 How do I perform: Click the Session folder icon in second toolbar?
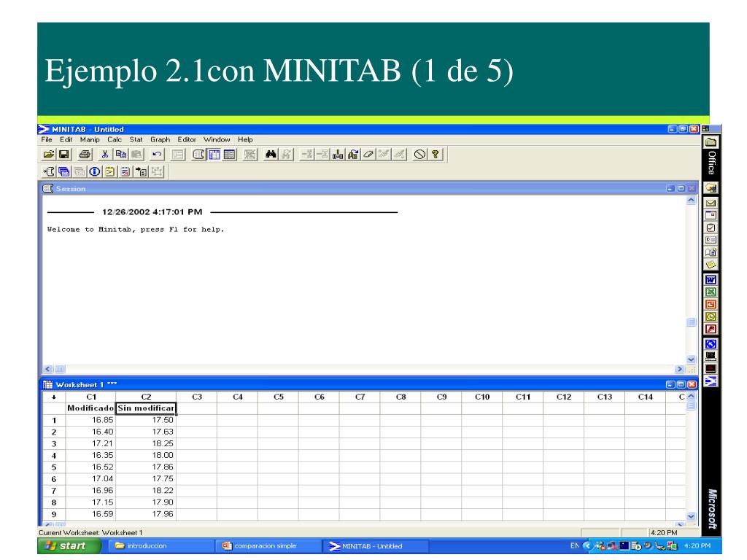pyautogui.click(x=49, y=171)
